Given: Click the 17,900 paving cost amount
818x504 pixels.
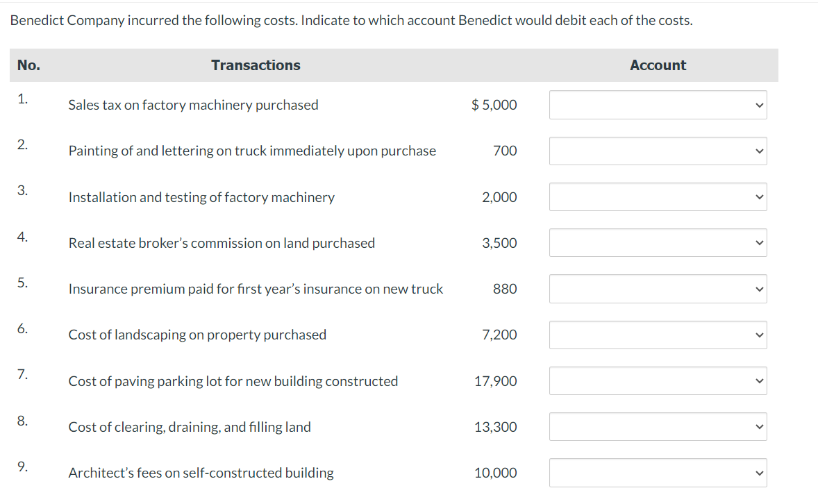Looking at the screenshot, I should click(495, 381).
